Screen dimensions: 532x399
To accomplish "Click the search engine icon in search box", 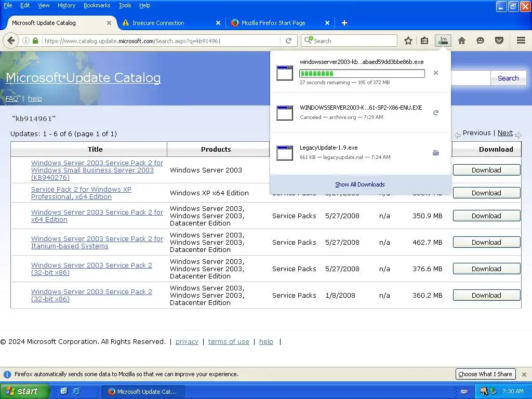I will pos(308,41).
